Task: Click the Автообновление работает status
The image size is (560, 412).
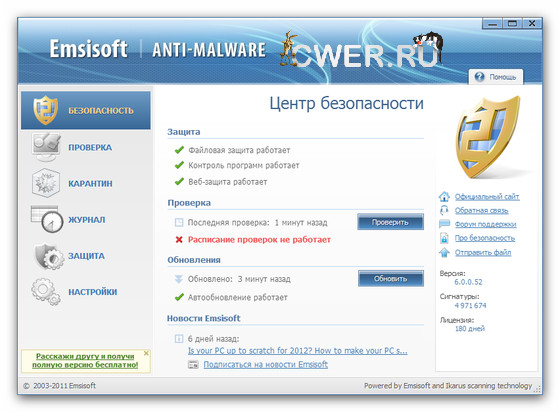Action: (238, 297)
